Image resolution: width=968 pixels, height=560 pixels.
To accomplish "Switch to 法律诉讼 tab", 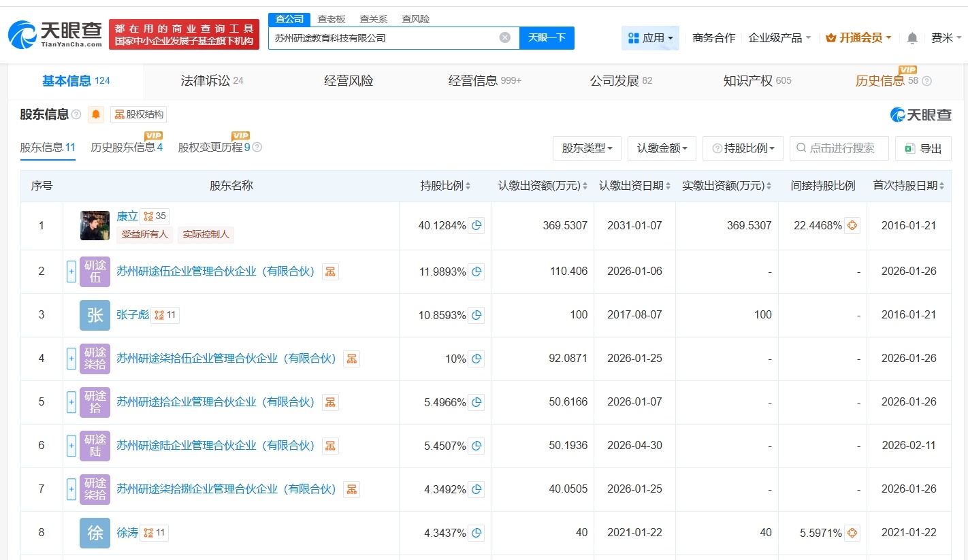I will coord(212,81).
